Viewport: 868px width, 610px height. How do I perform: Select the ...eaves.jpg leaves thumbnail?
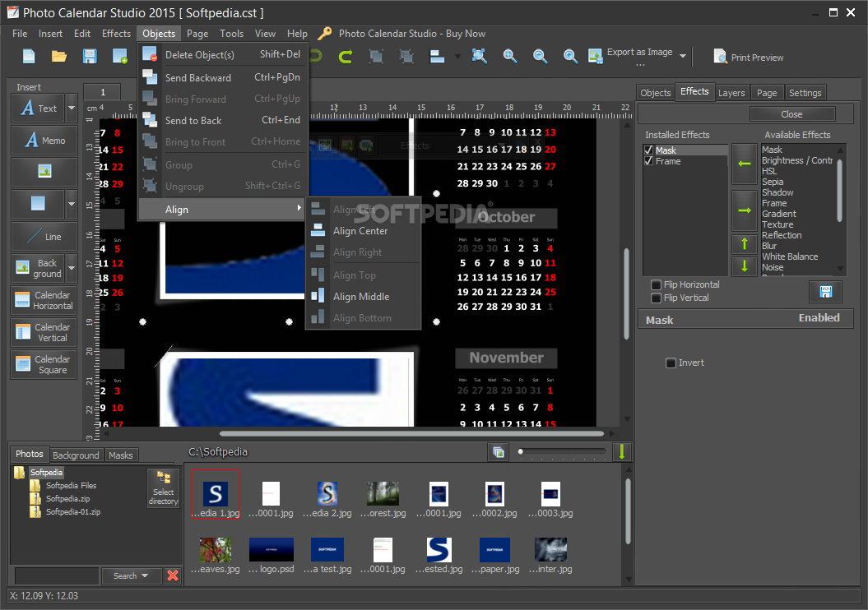[216, 555]
